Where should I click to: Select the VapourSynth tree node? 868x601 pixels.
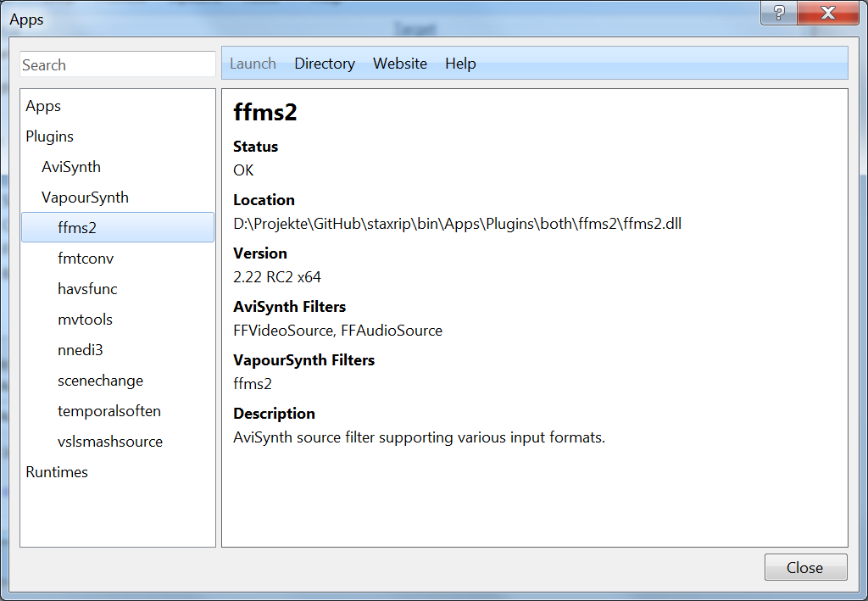pyautogui.click(x=85, y=197)
